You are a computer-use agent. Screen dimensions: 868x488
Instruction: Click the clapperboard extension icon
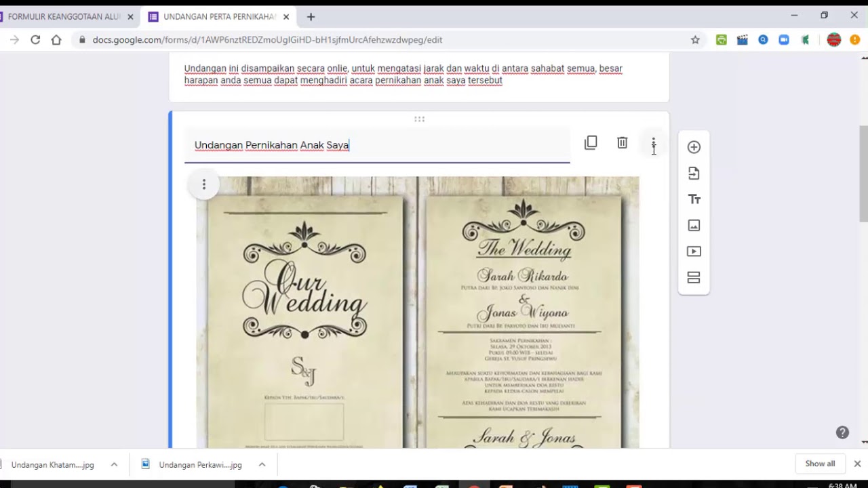tap(743, 40)
